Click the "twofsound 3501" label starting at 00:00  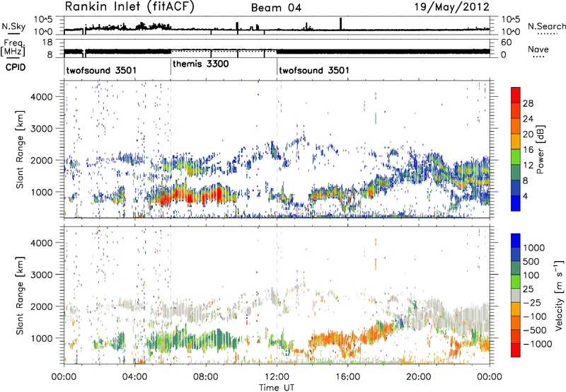[x=101, y=70]
